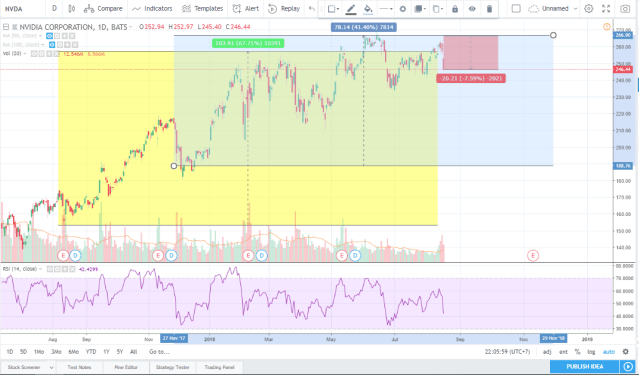
Task: Toggle visibility of MA (50, close)
Action: pyautogui.click(x=50, y=36)
